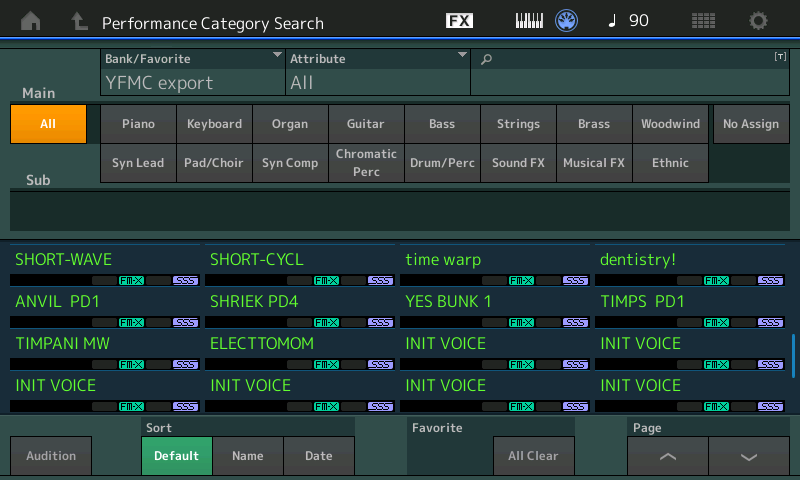Viewport: 800px width, 480px height.
Task: Open the Utility gear icon
Action: click(x=759, y=21)
